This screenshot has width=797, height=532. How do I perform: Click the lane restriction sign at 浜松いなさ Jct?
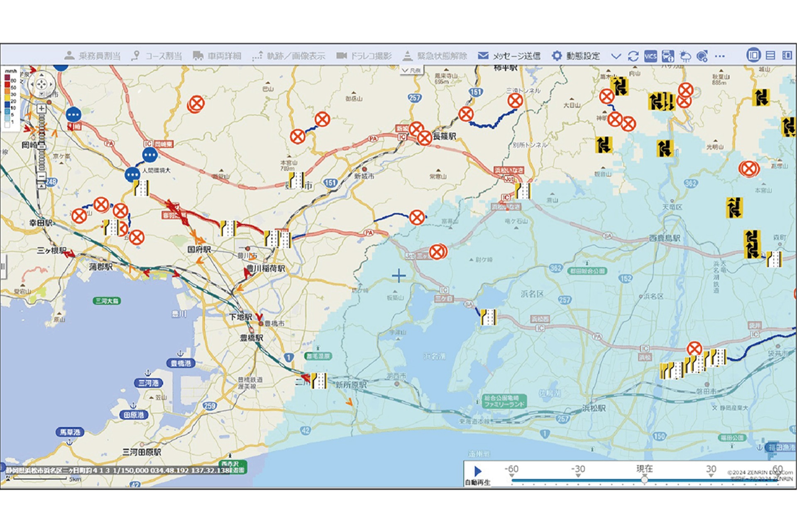point(523,191)
